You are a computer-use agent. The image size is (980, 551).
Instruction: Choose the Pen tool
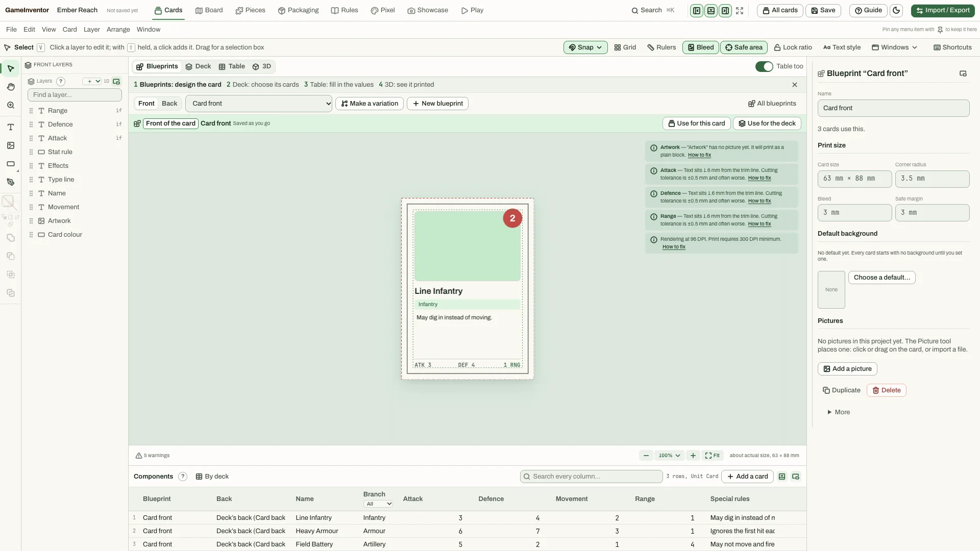pos(11,182)
